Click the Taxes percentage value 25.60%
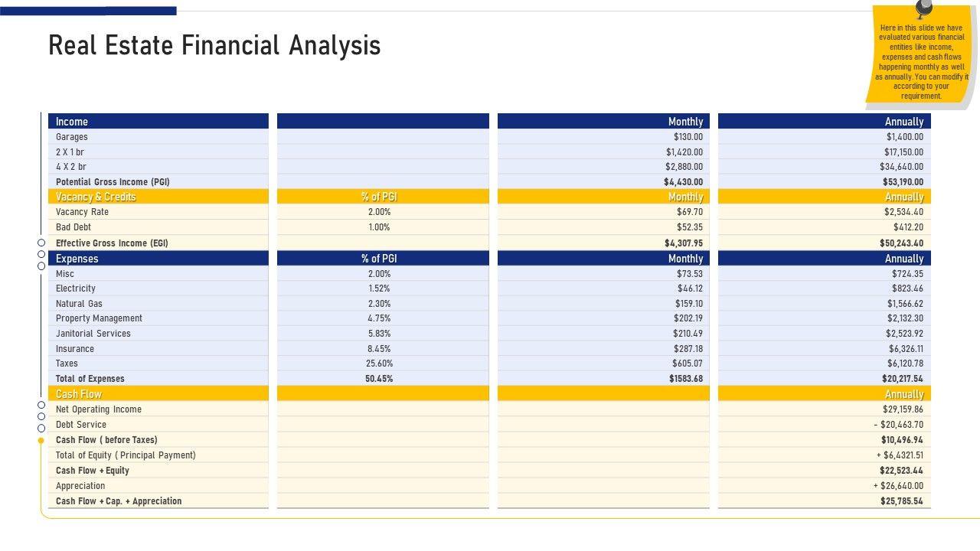Screen dimensions: 980x551 point(379,364)
